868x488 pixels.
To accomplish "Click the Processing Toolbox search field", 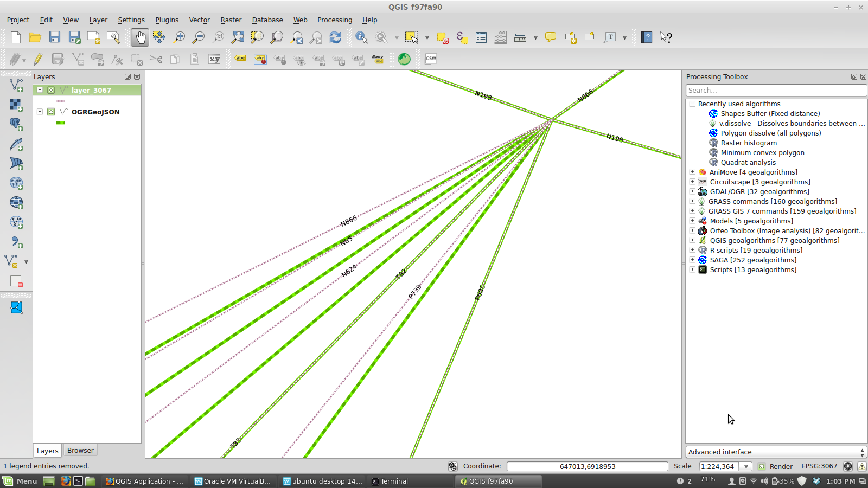I will coord(776,91).
